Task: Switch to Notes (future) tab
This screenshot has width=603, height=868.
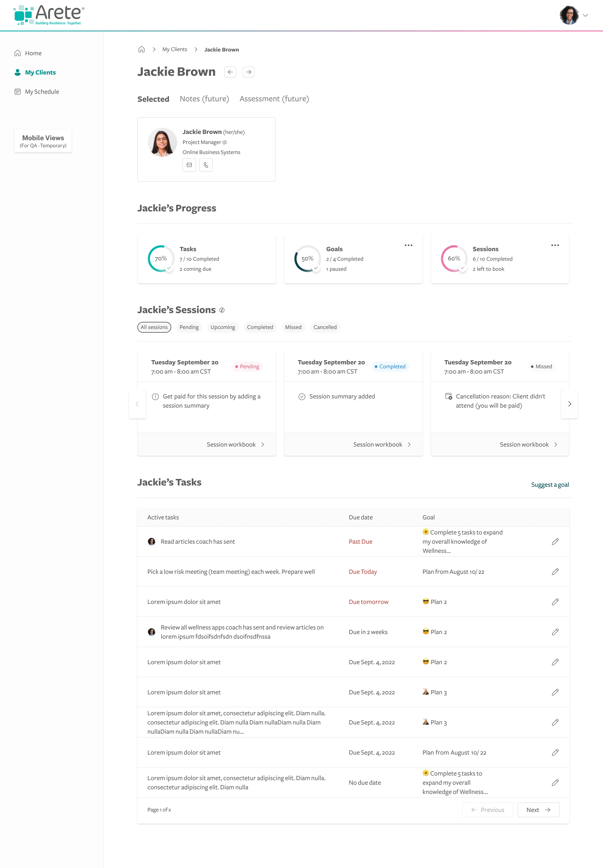Action: tap(204, 99)
